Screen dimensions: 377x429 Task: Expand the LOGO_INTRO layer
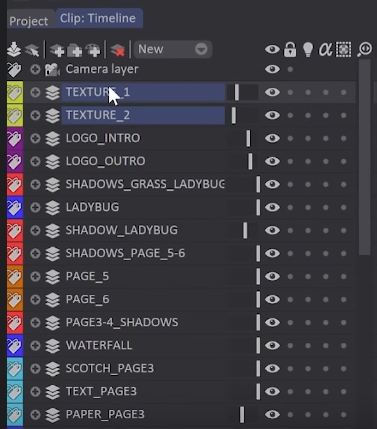click(35, 138)
